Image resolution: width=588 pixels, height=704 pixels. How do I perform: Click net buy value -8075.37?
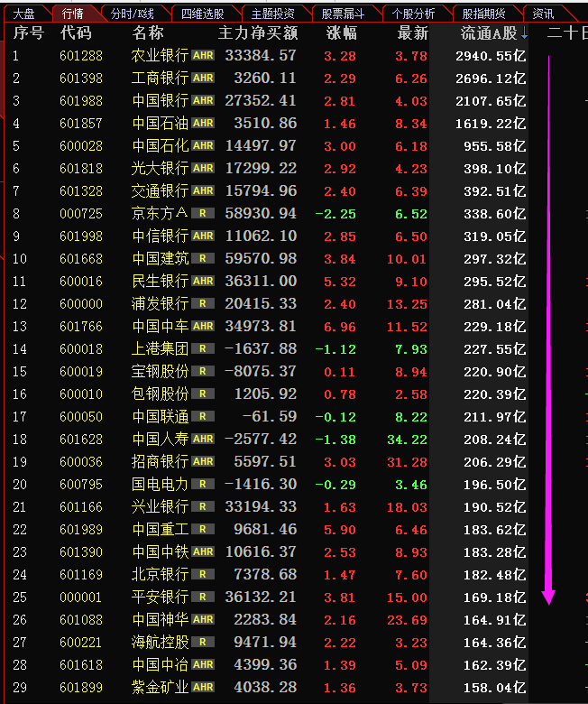pos(261,371)
